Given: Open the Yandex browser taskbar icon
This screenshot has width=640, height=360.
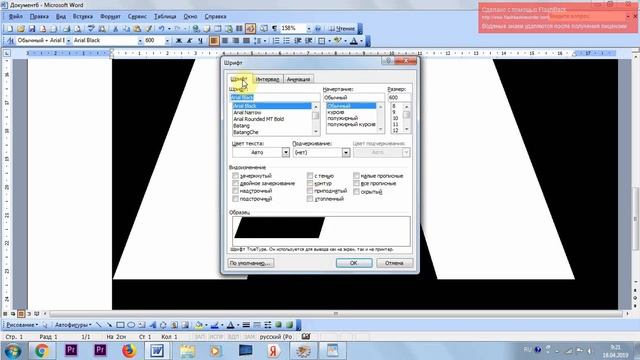Looking at the screenshot, I should [274, 351].
